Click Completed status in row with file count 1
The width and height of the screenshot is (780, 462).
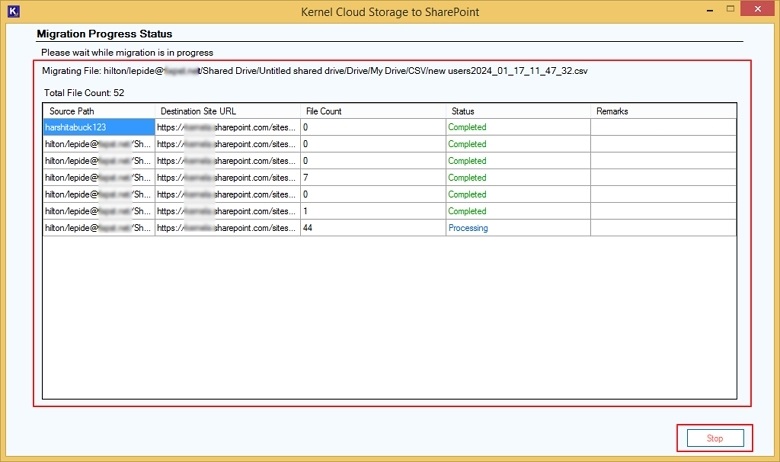518,211
